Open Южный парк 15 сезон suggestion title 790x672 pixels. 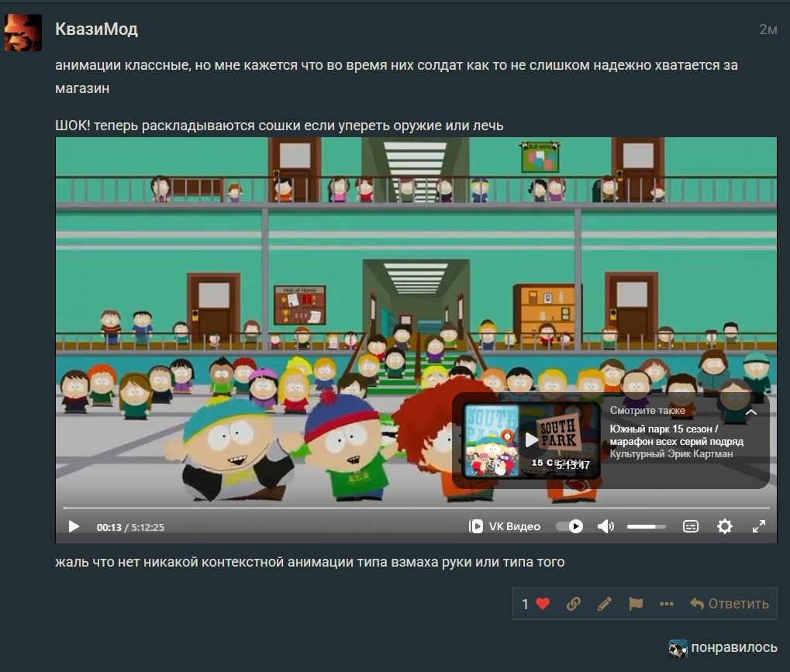pos(676,436)
